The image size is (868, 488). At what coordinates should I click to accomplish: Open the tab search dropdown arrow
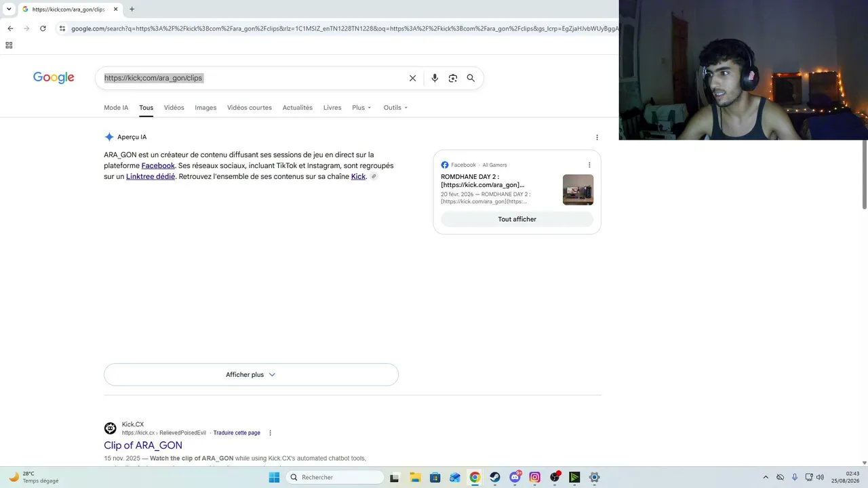click(x=9, y=9)
